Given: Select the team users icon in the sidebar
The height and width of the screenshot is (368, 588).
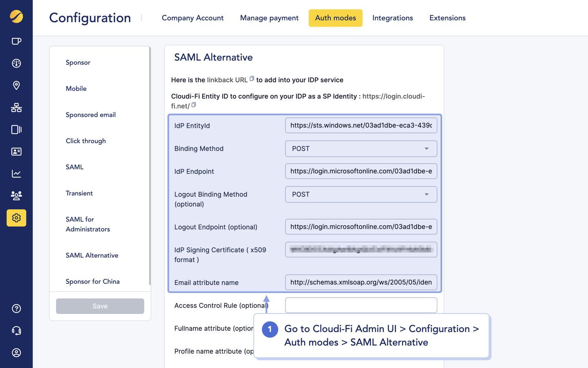Looking at the screenshot, I should (16, 196).
